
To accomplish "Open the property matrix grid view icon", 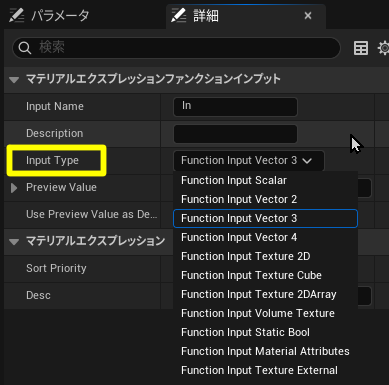I will tap(361, 48).
